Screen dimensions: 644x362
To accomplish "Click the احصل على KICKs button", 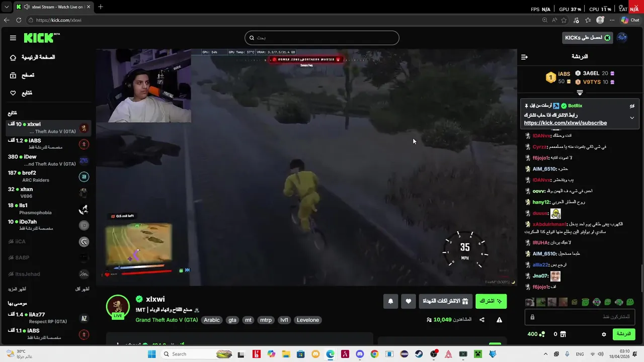I will point(588,38).
